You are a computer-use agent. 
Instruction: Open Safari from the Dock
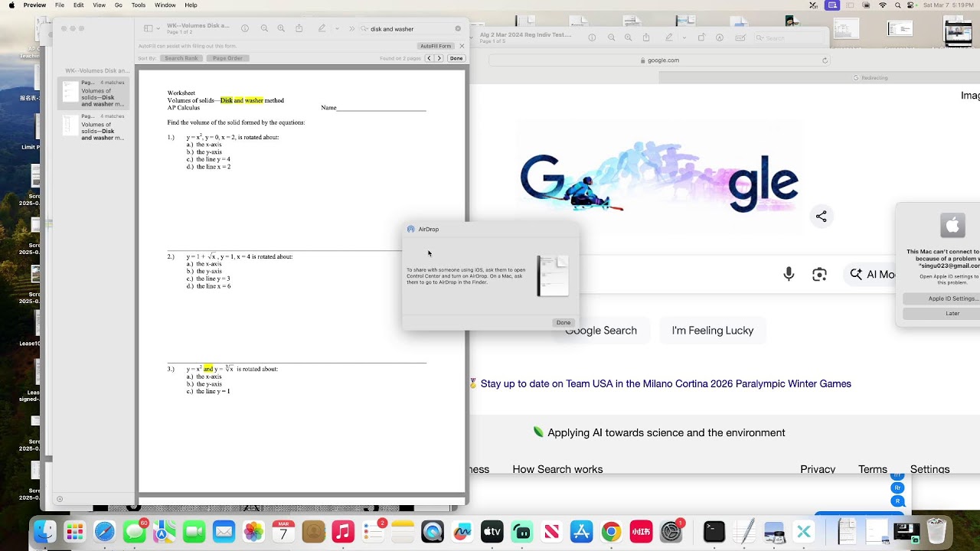click(x=105, y=532)
